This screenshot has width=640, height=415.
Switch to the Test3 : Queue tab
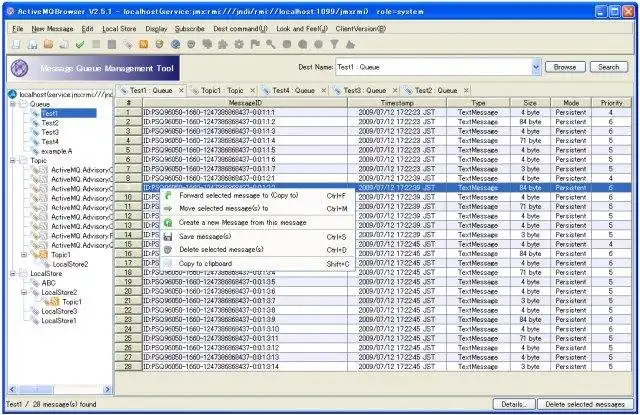coord(364,90)
